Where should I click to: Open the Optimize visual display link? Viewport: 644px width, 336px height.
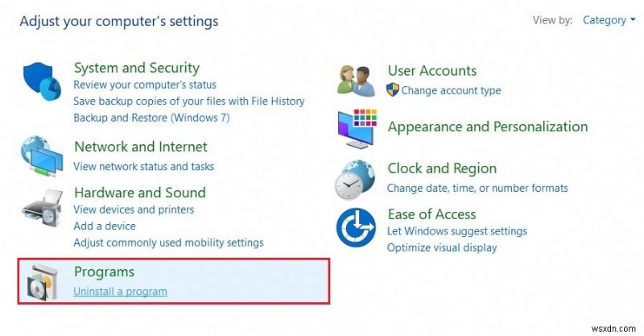442,247
